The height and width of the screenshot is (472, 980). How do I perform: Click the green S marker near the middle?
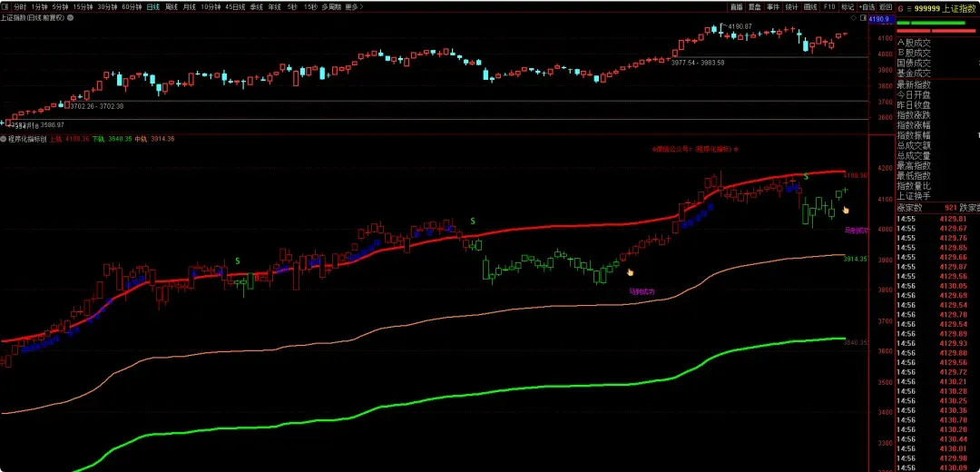473,221
